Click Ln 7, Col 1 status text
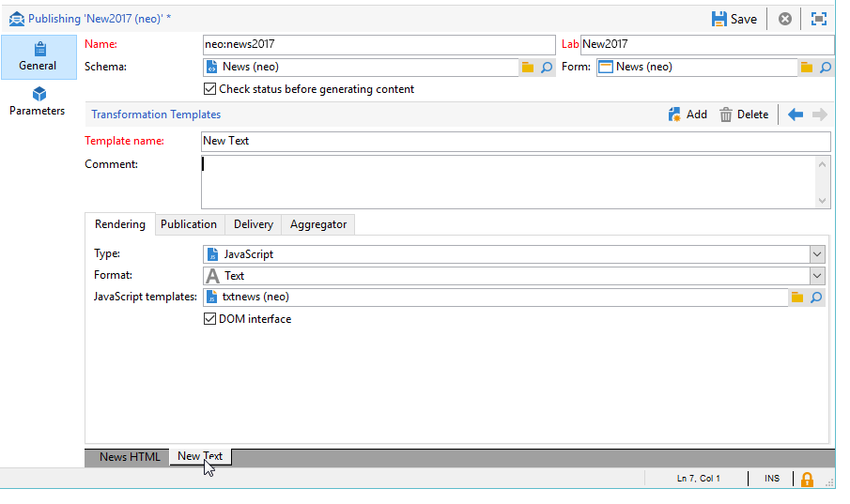 (x=698, y=479)
